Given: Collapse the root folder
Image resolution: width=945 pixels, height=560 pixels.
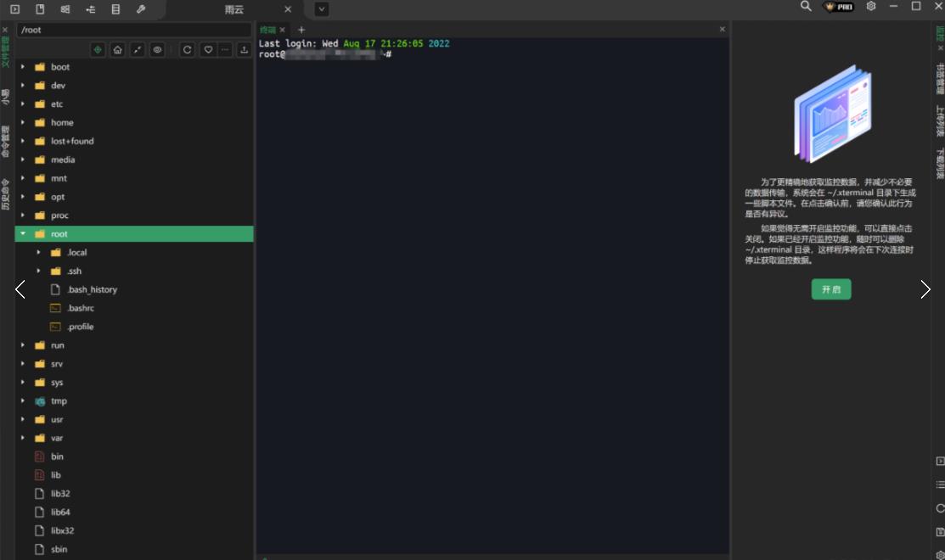Looking at the screenshot, I should pyautogui.click(x=23, y=234).
